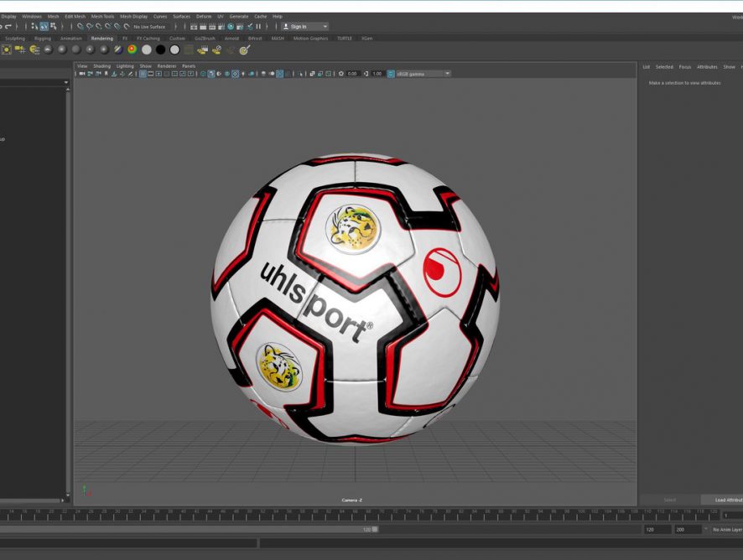The image size is (743, 560).
Task: Switch to the Arnold shelf tab
Action: click(231, 39)
